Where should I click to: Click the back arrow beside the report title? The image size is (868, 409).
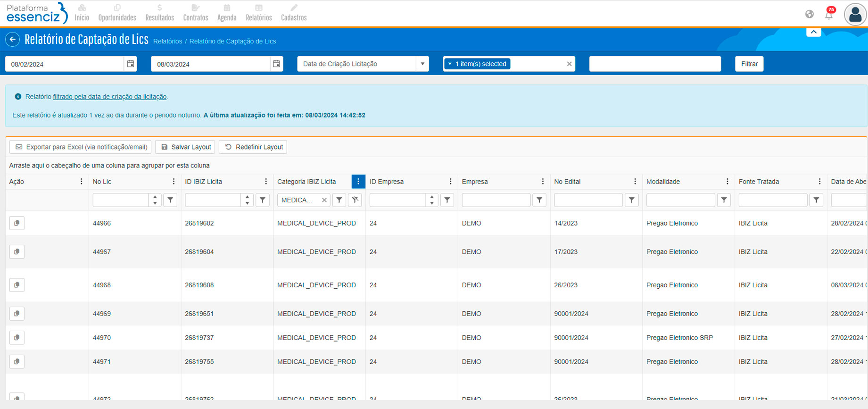click(x=13, y=40)
